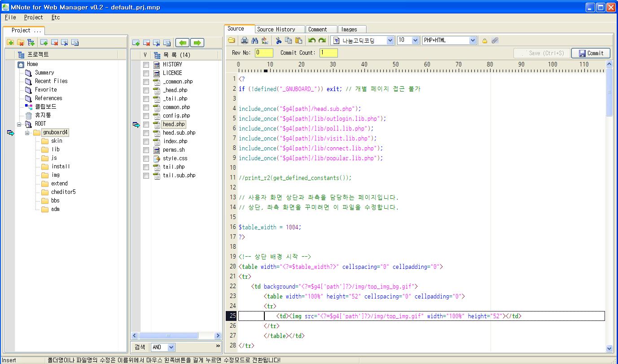
Task: Check the box next to config.php
Action: coord(146,116)
